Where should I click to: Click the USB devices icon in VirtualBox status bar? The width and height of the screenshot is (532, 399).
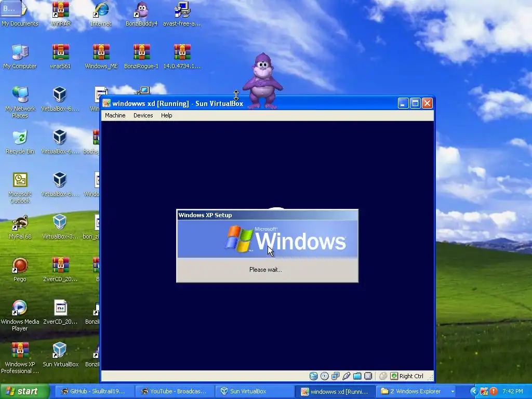click(x=346, y=376)
